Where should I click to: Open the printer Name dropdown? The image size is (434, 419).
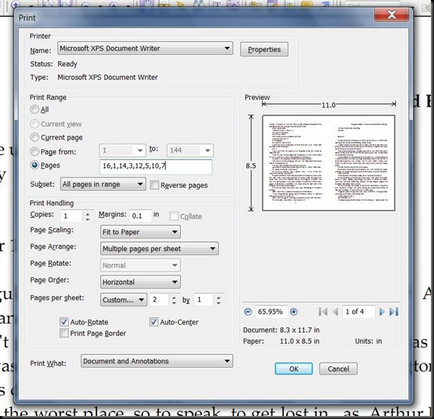click(x=145, y=48)
